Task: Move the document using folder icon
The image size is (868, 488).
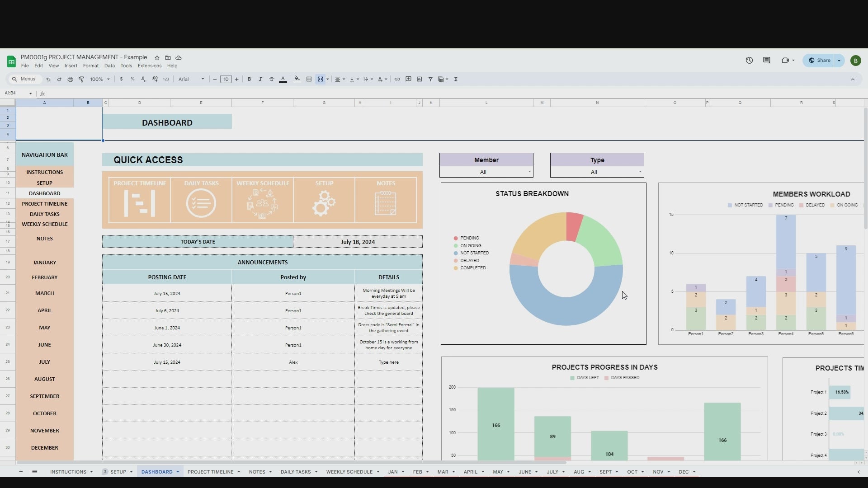Action: (168, 57)
